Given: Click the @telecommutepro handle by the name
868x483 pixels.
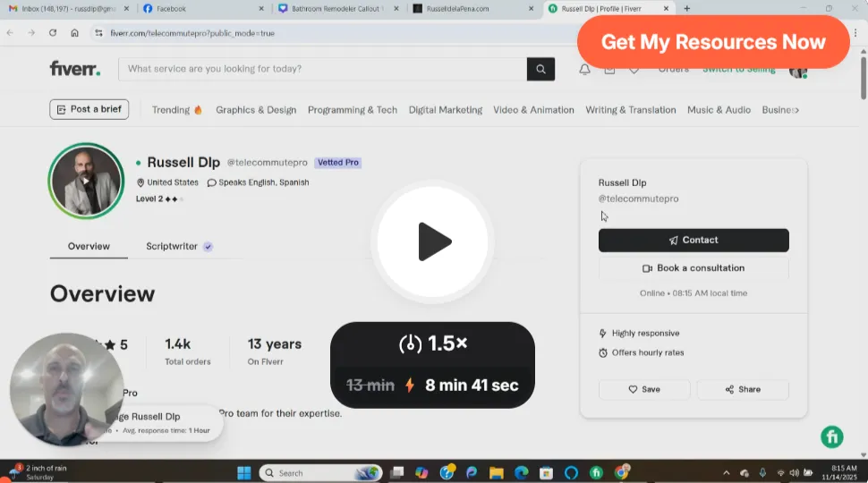Looking at the screenshot, I should click(x=267, y=163).
